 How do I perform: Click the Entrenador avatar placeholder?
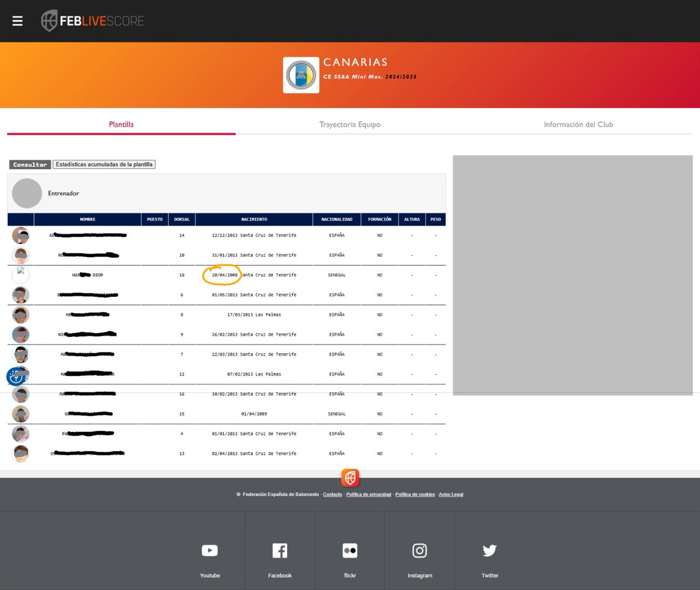27,194
